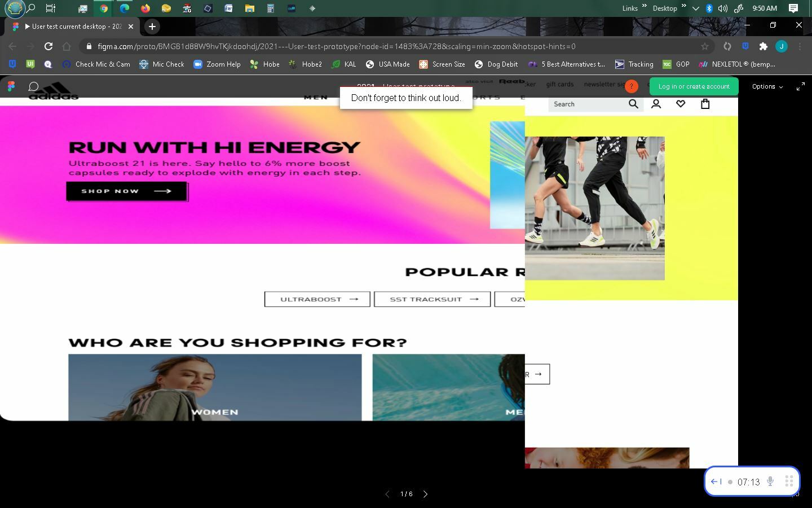The width and height of the screenshot is (812, 508).
Task: Enter fullscreen with the expand arrows icon
Action: coord(800,86)
